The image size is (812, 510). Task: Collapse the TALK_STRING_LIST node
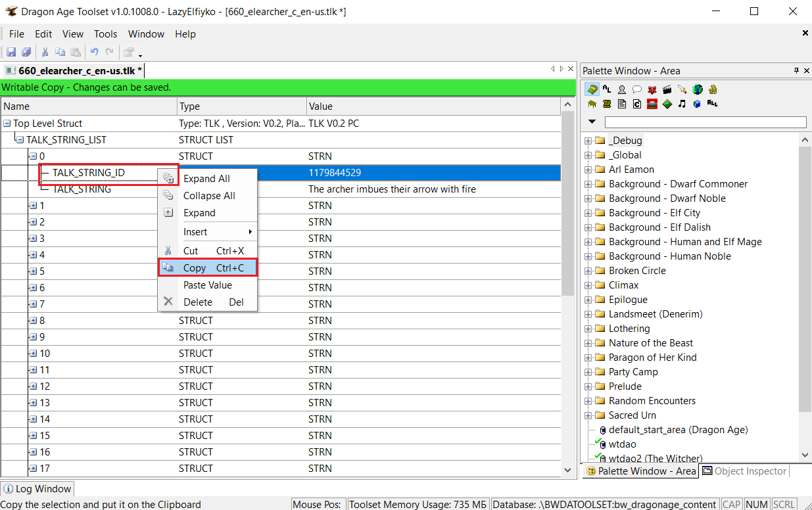click(20, 140)
